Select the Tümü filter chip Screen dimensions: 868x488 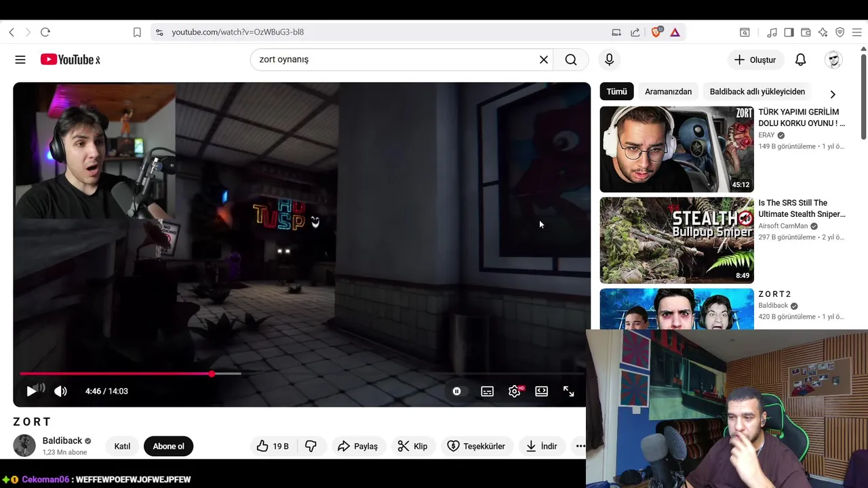coord(616,91)
